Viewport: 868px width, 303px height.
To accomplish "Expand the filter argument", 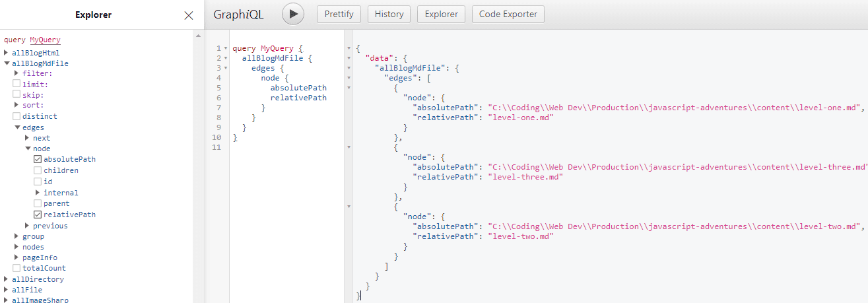I will coord(17,73).
